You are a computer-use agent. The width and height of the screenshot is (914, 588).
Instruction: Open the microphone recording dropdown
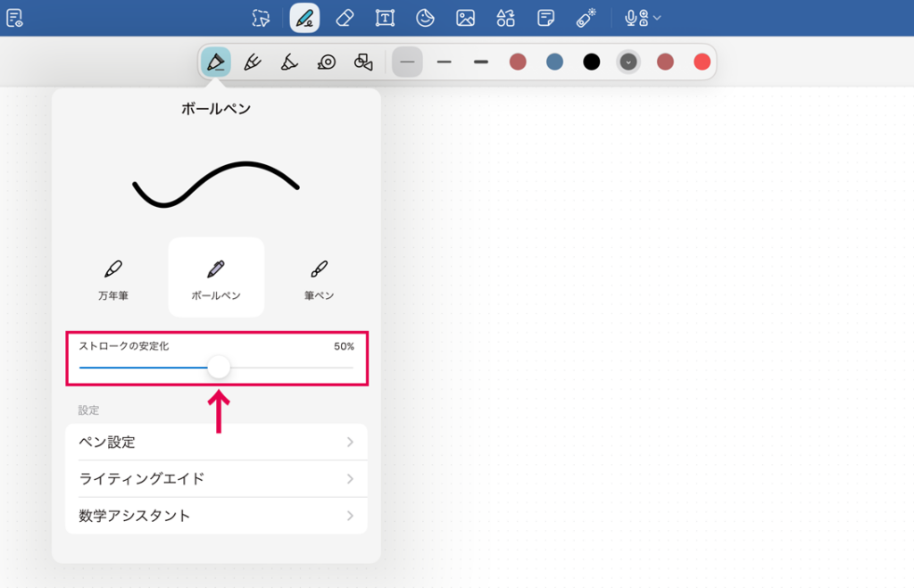643,18
